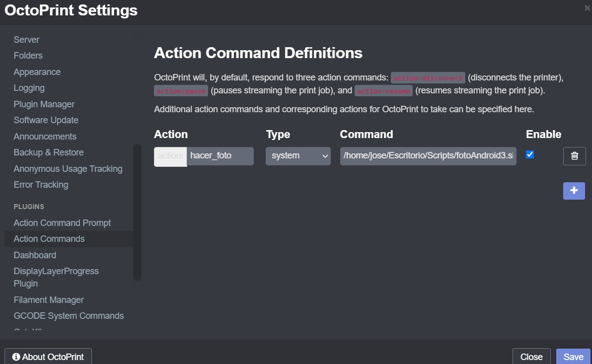Viewport: 592px width, 364px height.
Task: Click the Save button
Action: tap(573, 357)
